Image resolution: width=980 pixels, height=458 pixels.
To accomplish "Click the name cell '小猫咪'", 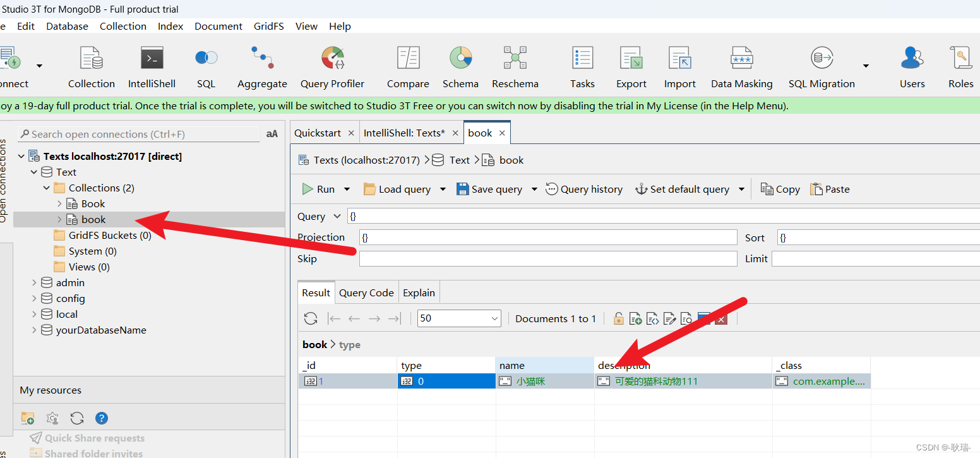I will pyautogui.click(x=545, y=381).
